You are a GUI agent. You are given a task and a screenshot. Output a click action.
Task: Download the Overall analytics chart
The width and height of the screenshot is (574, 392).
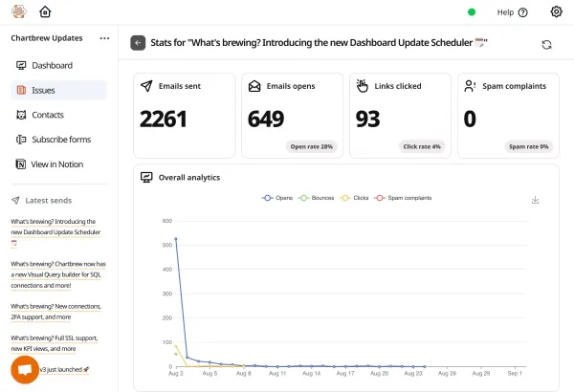(535, 200)
